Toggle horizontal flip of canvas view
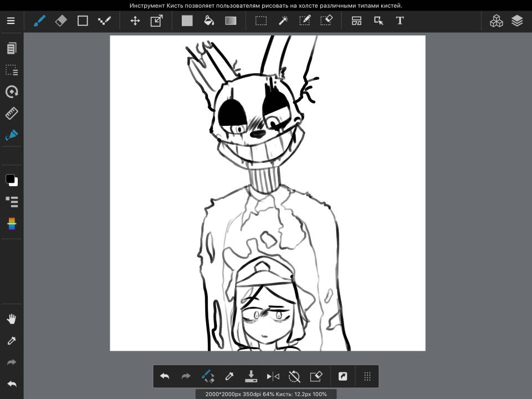Viewport: 532px width, 399px height. point(273,376)
